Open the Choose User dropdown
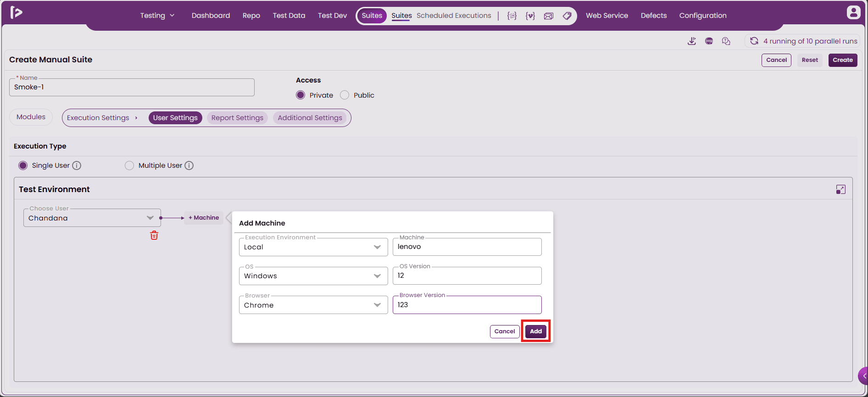Image resolution: width=868 pixels, height=397 pixels. 92,218
